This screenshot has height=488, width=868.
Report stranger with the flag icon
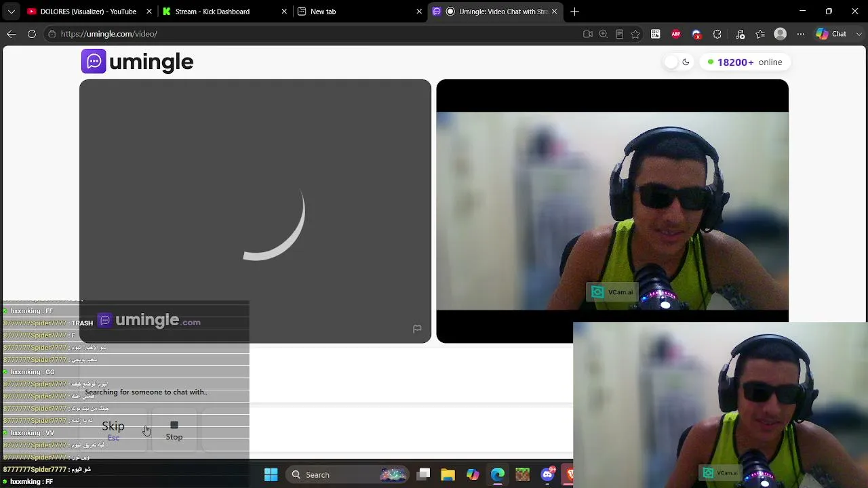point(417,329)
